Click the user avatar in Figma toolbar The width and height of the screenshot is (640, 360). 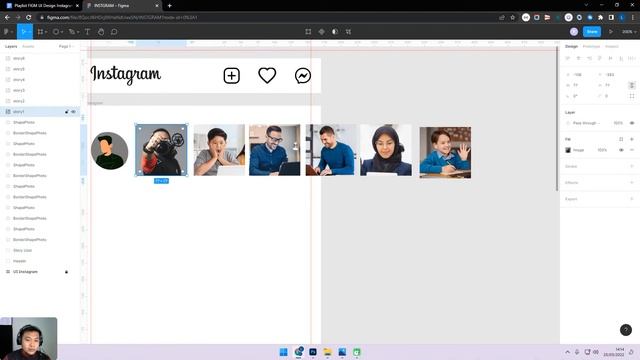click(574, 31)
